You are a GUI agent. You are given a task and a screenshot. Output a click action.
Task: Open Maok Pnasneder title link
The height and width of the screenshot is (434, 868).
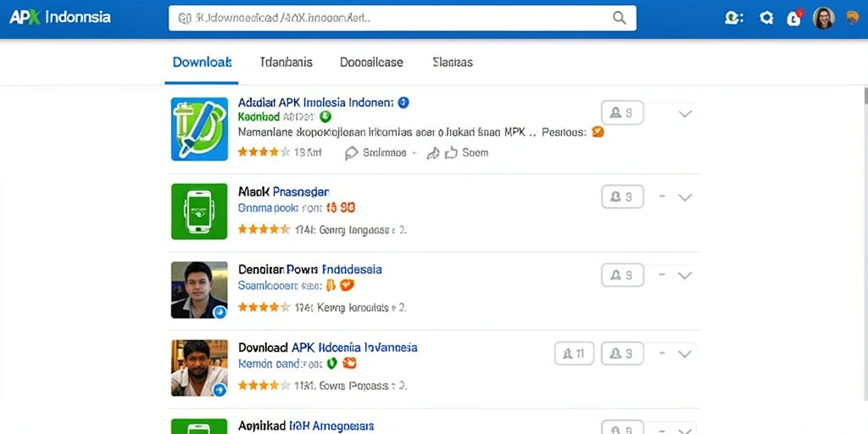284,192
